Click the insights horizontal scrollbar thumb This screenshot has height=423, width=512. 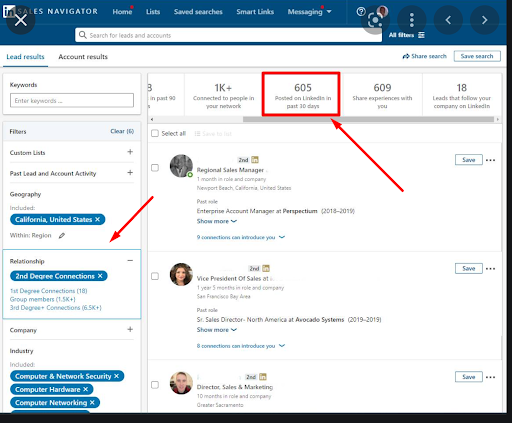pyautogui.click(x=368, y=119)
